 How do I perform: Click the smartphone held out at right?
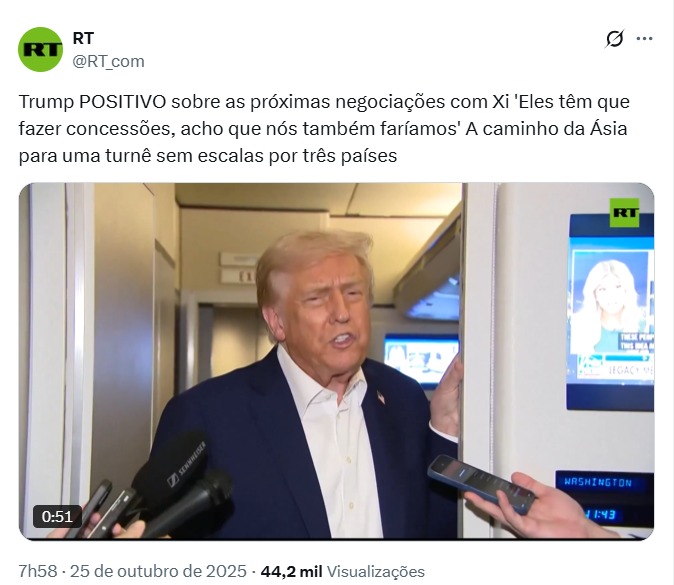tap(481, 484)
